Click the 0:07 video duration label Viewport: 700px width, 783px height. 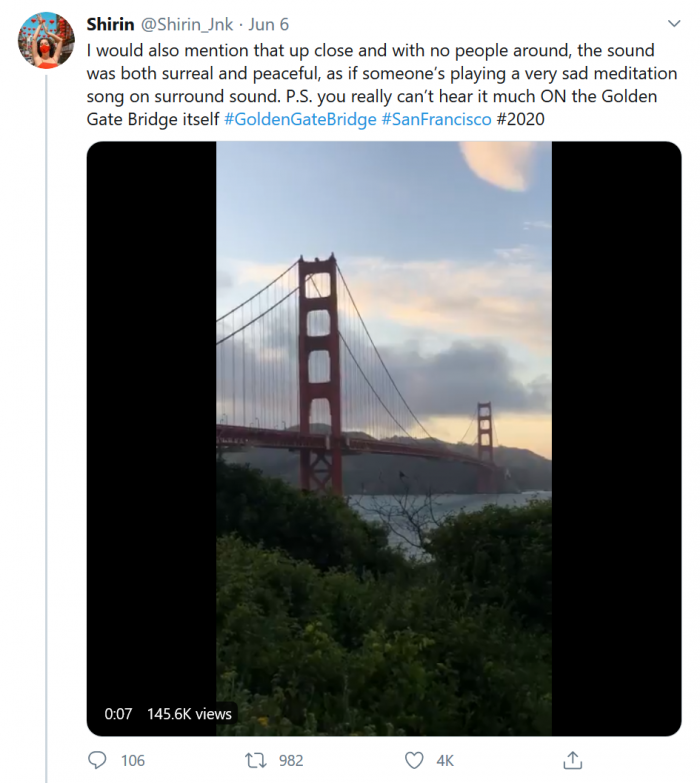coord(118,714)
